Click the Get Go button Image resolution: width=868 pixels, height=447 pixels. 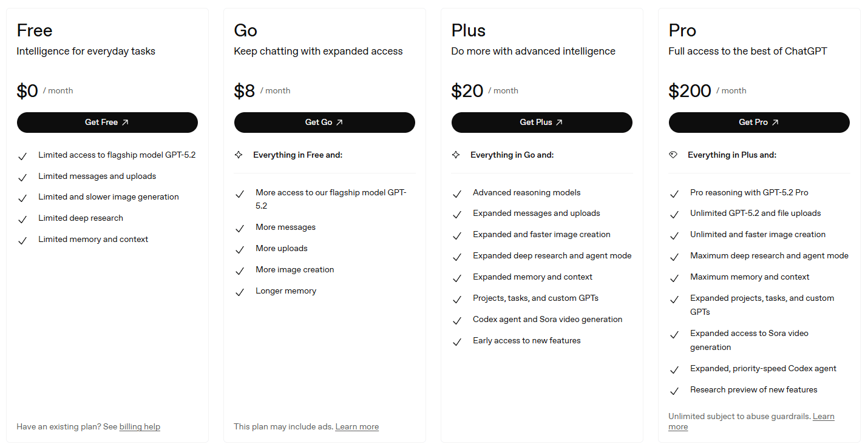coord(324,123)
